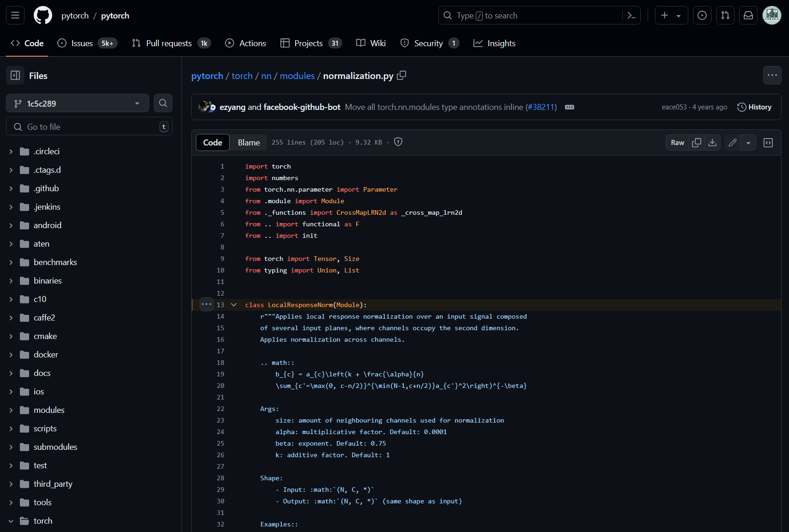View the code security shield icon

pos(398,142)
